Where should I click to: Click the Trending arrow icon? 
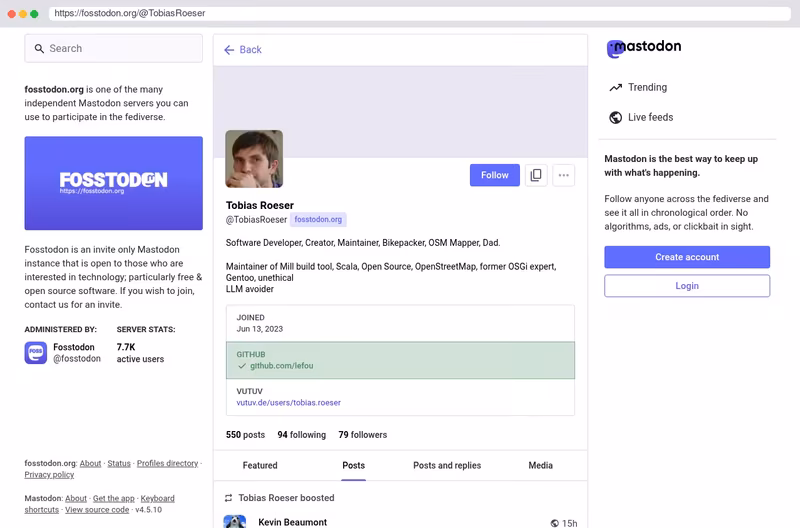[x=615, y=87]
